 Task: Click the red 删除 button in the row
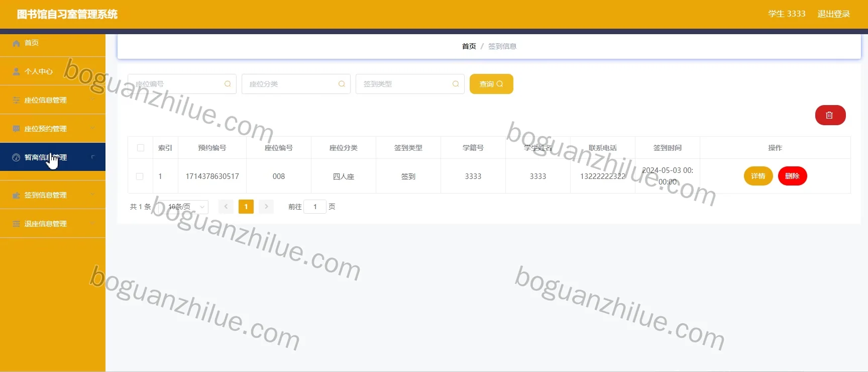click(792, 176)
